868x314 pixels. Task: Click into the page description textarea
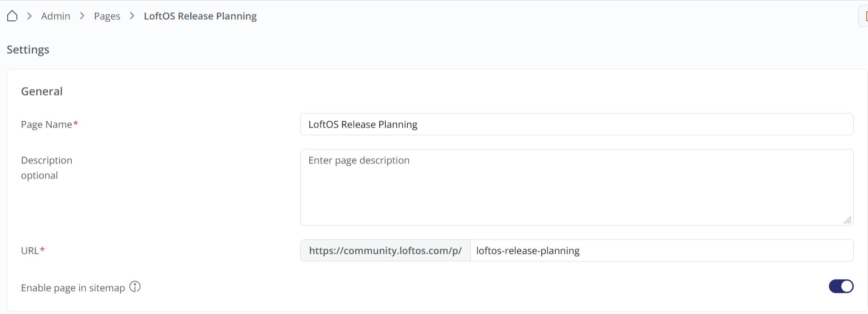(x=577, y=187)
